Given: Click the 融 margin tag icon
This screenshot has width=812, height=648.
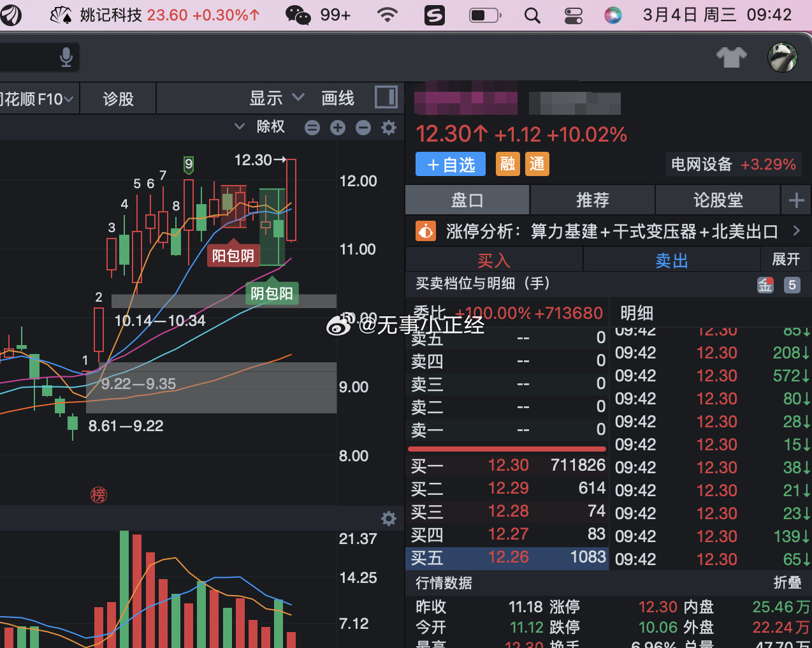Looking at the screenshot, I should tap(508, 164).
